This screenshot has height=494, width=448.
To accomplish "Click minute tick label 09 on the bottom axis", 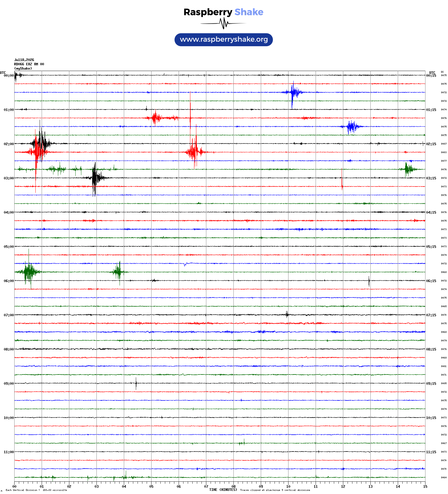I will [x=261, y=487].
